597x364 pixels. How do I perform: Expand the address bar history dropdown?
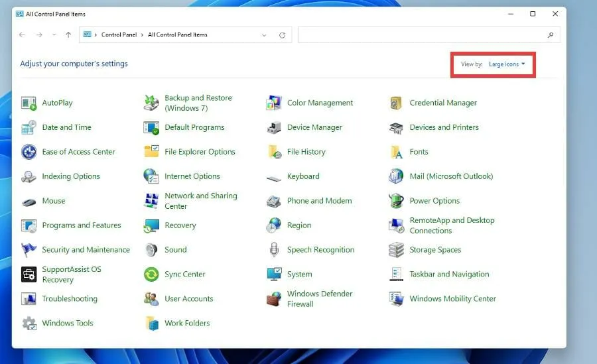[264, 35]
